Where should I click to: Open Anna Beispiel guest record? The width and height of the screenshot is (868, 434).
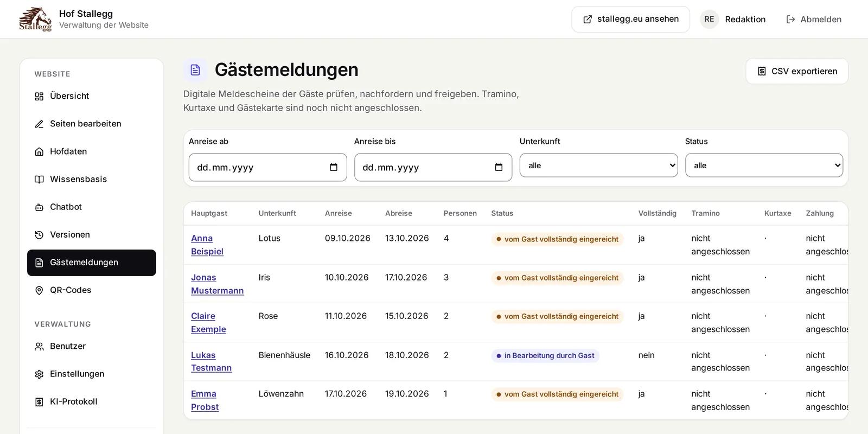(x=207, y=245)
